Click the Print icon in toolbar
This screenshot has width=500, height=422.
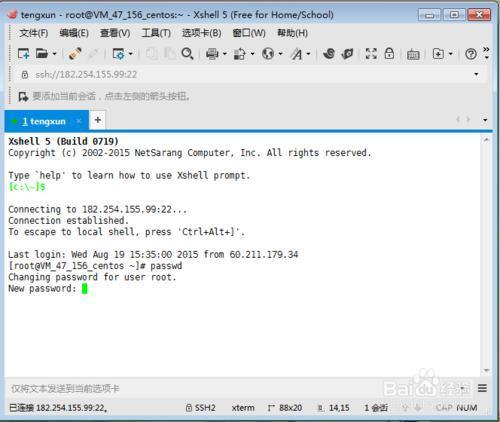coord(212,54)
